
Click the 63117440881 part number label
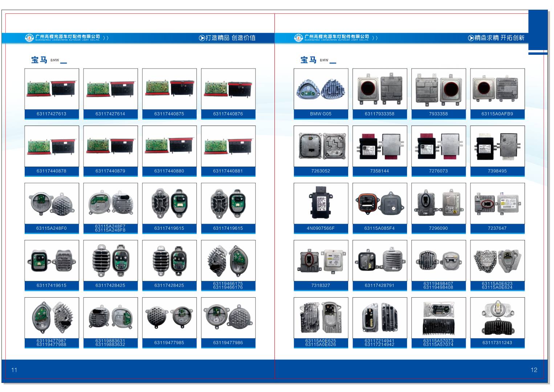tap(228, 171)
